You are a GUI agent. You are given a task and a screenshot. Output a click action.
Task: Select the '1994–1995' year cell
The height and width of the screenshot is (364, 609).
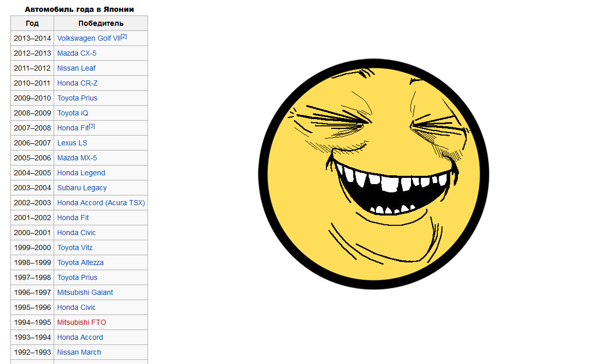point(32,322)
